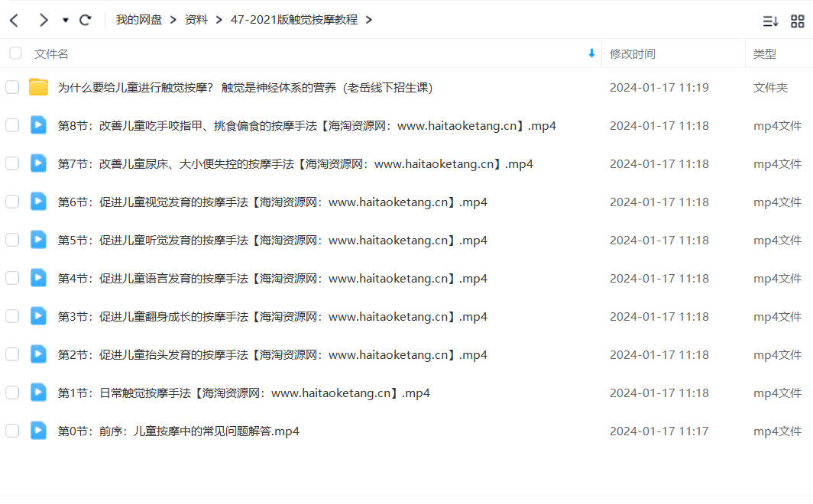Image resolution: width=813 pixels, height=504 pixels.
Task: Check the box for 第6节 video
Action: [12, 202]
